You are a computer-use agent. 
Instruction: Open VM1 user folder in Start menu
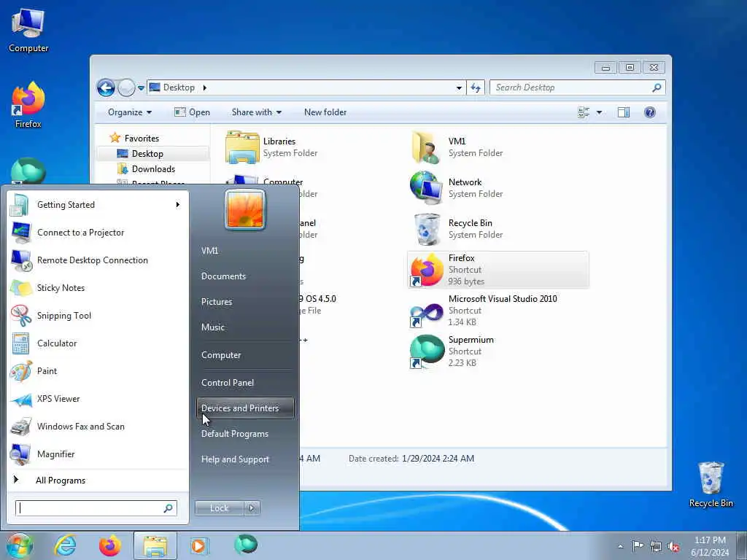(x=245, y=251)
